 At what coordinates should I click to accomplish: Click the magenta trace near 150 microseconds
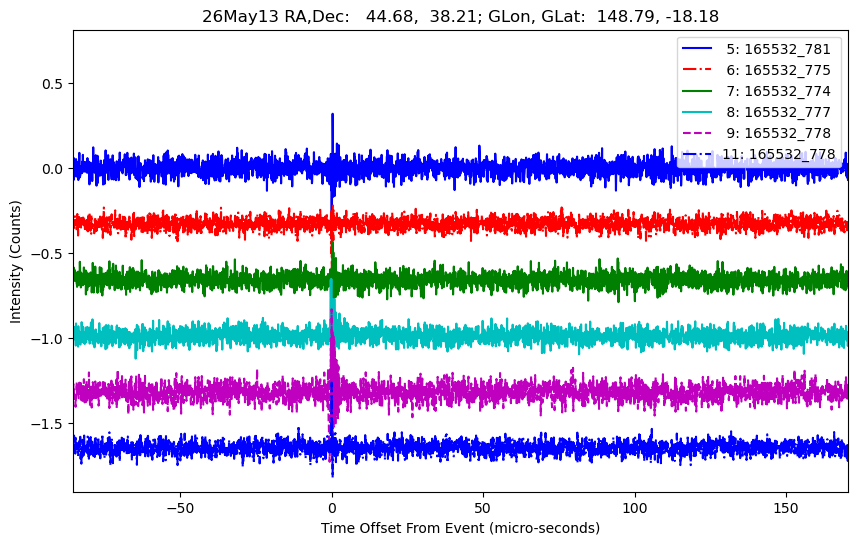point(786,392)
